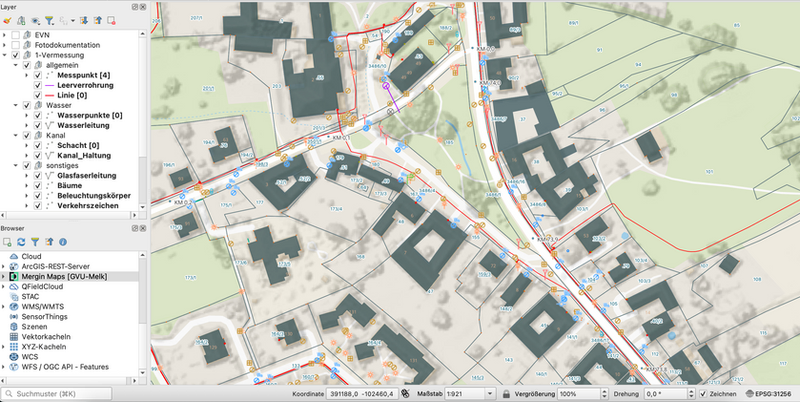Click the scale lock padlock icon

click(506, 394)
